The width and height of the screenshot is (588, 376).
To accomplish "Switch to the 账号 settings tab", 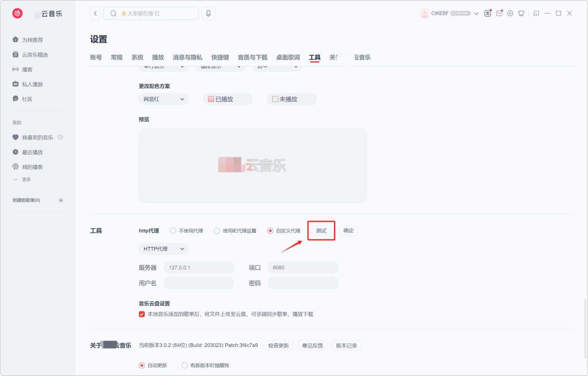I will 96,57.
